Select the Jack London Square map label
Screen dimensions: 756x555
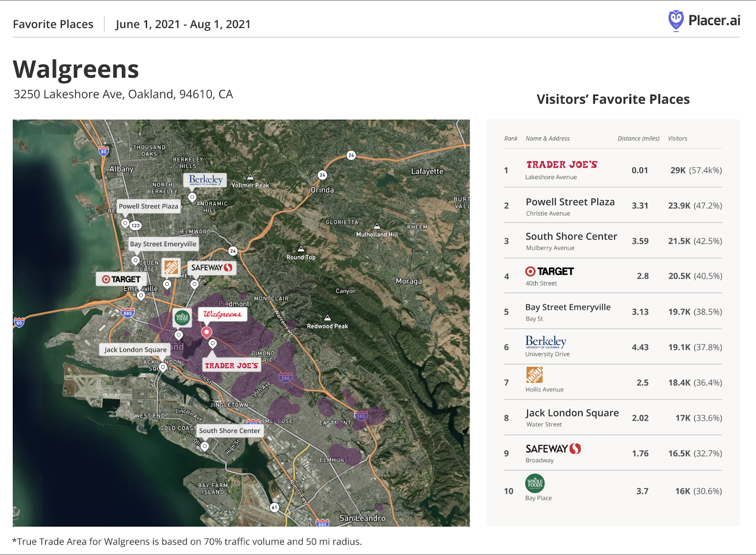[x=135, y=349]
